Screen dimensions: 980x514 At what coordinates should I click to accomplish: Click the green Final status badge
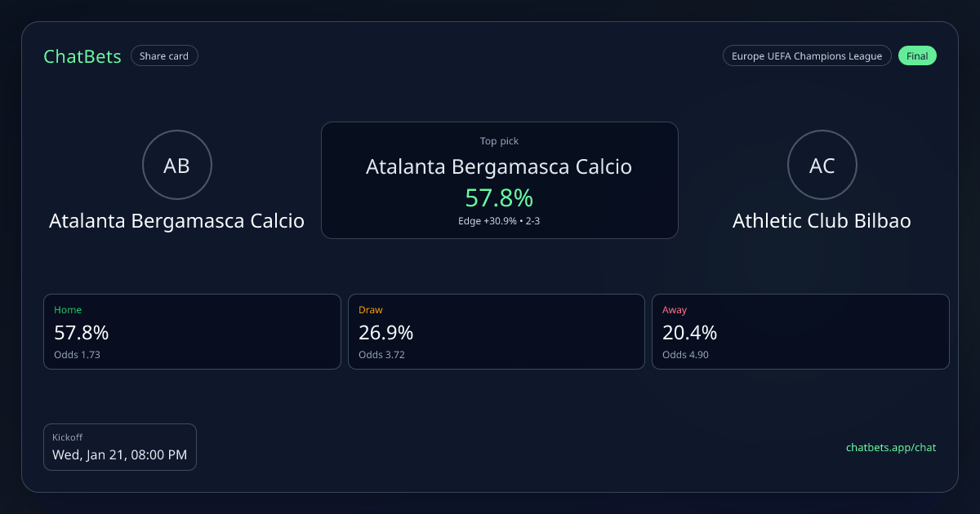tap(917, 56)
